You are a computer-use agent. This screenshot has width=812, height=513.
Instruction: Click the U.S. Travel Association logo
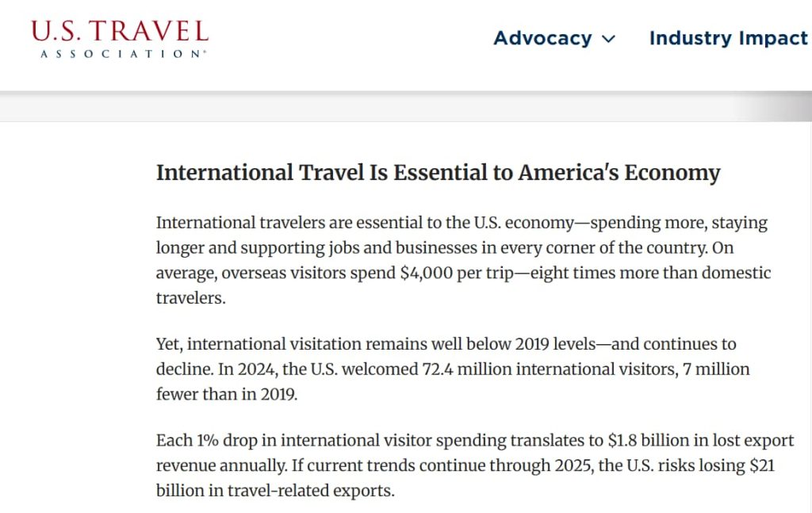point(120,38)
